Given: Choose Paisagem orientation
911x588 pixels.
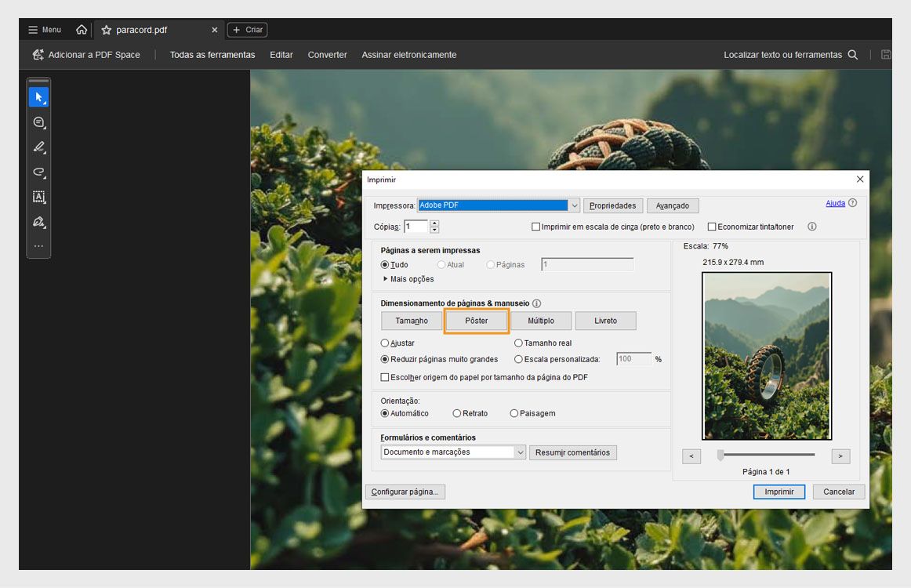Looking at the screenshot, I should pos(514,413).
